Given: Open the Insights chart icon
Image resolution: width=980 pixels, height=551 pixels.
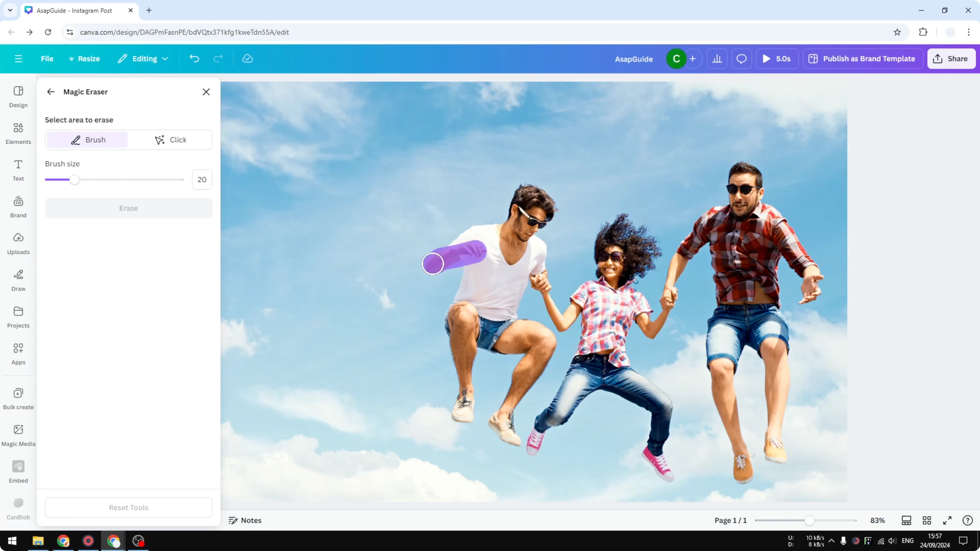Looking at the screenshot, I should coord(717,59).
